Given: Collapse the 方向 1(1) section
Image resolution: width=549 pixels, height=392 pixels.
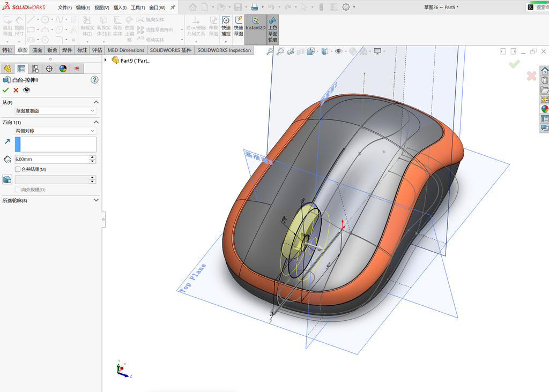Looking at the screenshot, I should click(96, 123).
